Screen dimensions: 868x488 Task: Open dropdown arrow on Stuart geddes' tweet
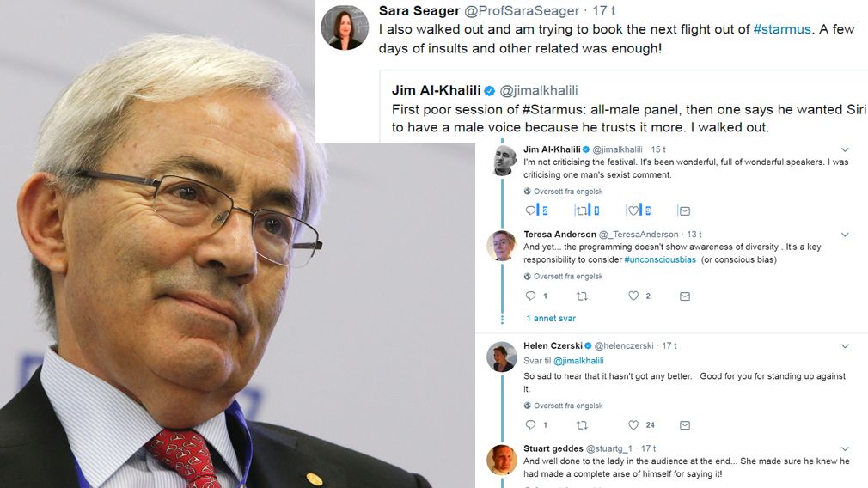click(845, 448)
